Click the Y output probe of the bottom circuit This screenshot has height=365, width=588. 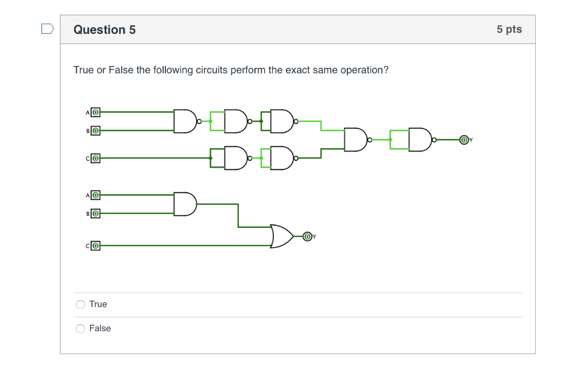(x=306, y=235)
